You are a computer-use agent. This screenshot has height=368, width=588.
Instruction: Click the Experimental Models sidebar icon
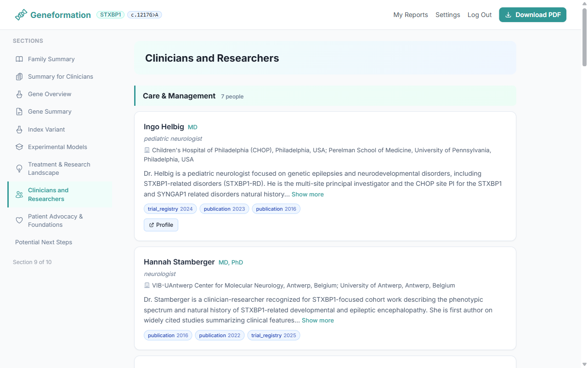[19, 147]
